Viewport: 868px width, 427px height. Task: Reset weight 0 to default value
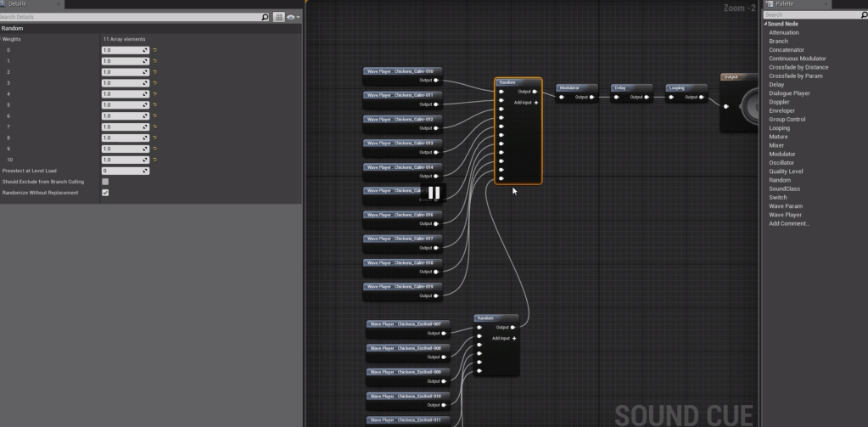155,50
